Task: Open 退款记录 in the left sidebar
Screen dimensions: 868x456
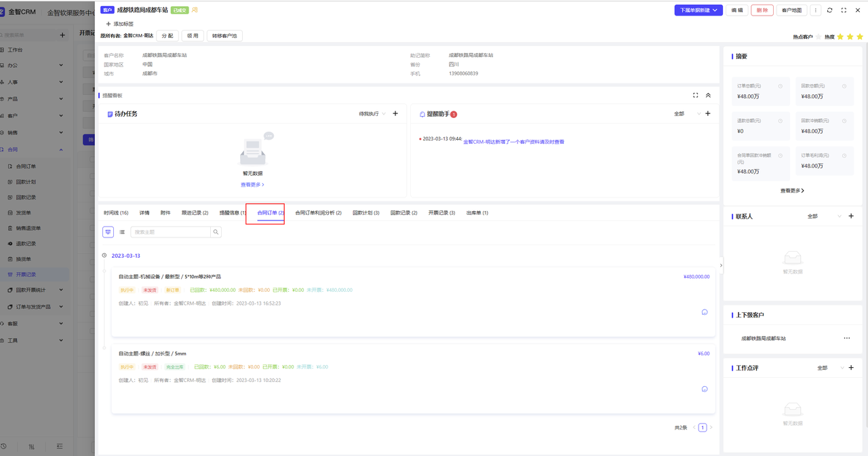Action: tap(26, 244)
